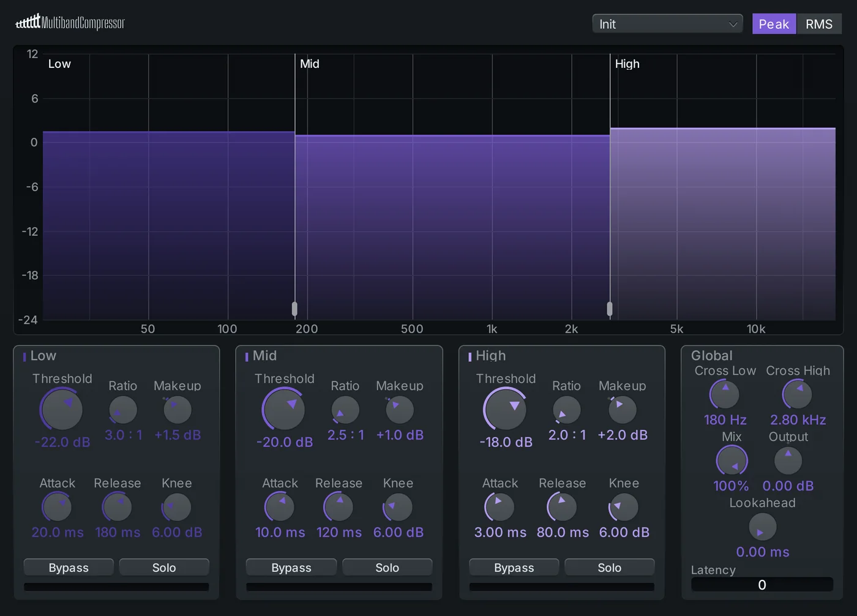Solo the Low band

(164, 568)
